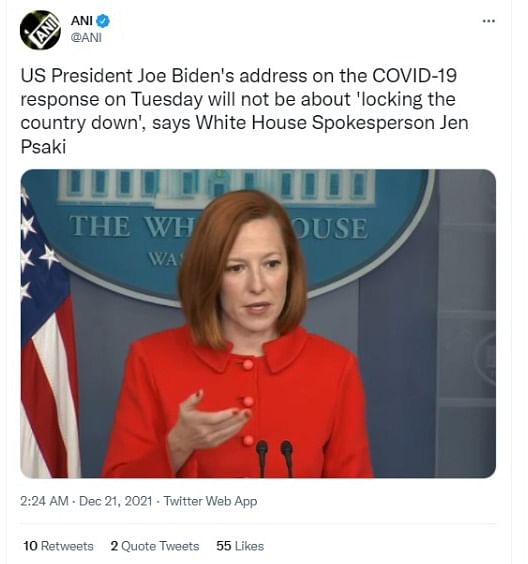View the 2 Quote Tweets list
Viewport: 528px width, 564px height.
155,546
